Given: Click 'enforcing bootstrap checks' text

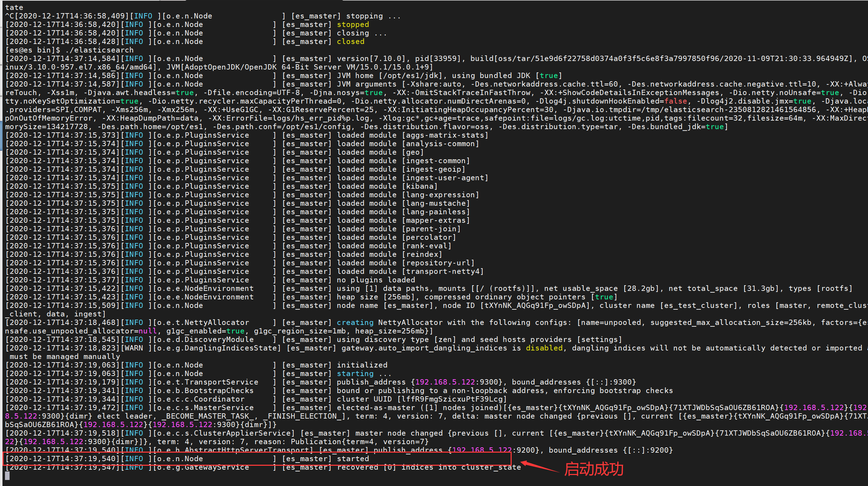Looking at the screenshot, I should click(613, 391).
